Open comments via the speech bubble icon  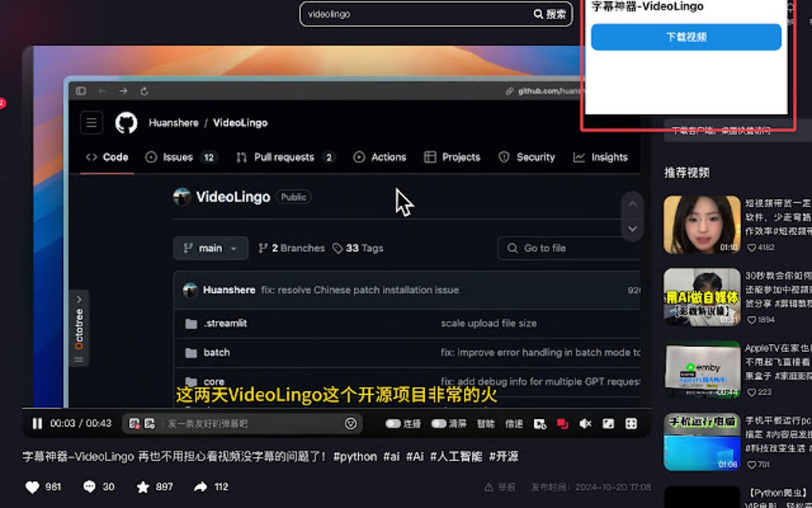click(89, 487)
